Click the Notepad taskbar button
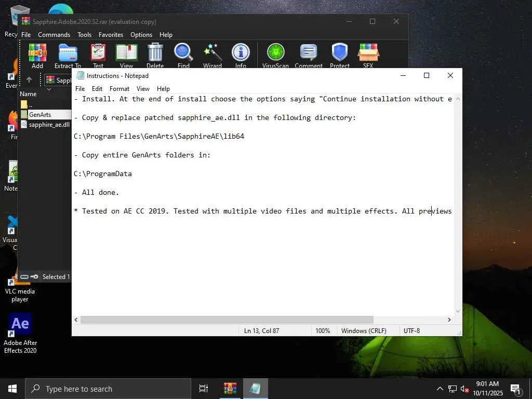Screen dimensions: 532x399 pos(256,389)
